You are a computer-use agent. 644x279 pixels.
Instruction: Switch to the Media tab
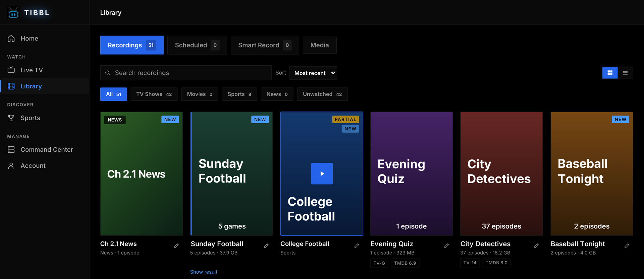(x=320, y=45)
